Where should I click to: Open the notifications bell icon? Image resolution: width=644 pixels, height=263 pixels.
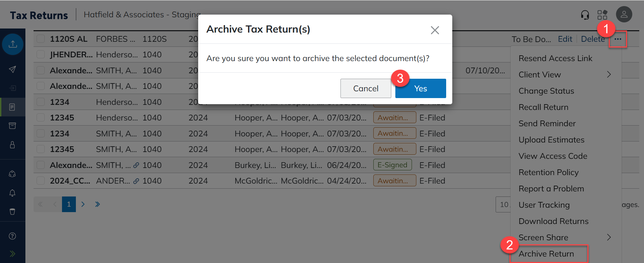pos(13,193)
